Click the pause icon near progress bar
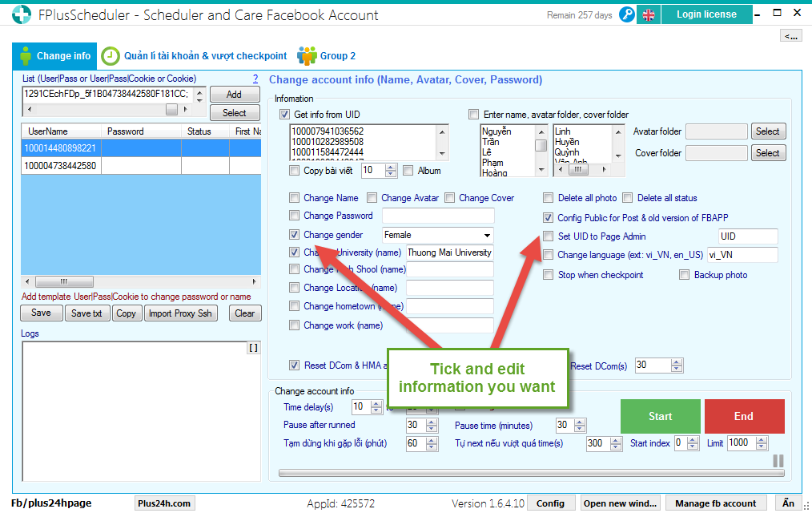This screenshot has height=513, width=812. pyautogui.click(x=778, y=461)
